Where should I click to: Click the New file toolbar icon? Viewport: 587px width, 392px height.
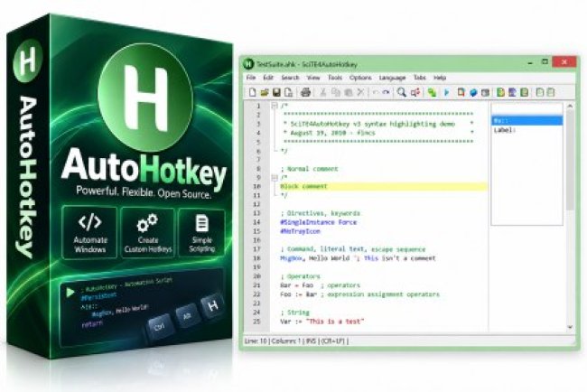point(253,92)
